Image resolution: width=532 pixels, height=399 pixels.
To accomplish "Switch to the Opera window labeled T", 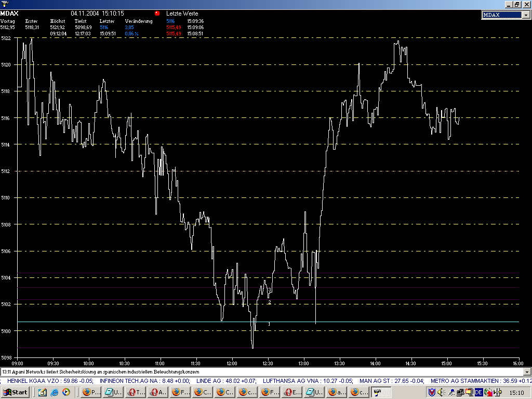I will (x=136, y=392).
